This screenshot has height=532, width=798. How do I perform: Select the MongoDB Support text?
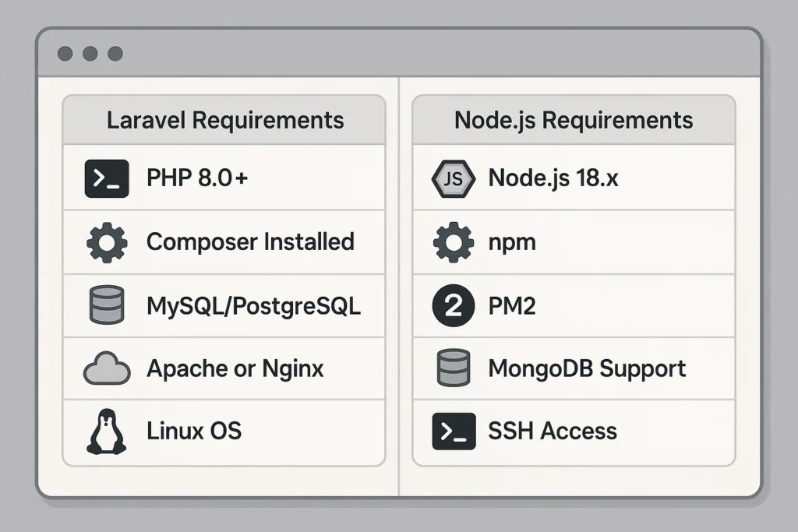(587, 368)
